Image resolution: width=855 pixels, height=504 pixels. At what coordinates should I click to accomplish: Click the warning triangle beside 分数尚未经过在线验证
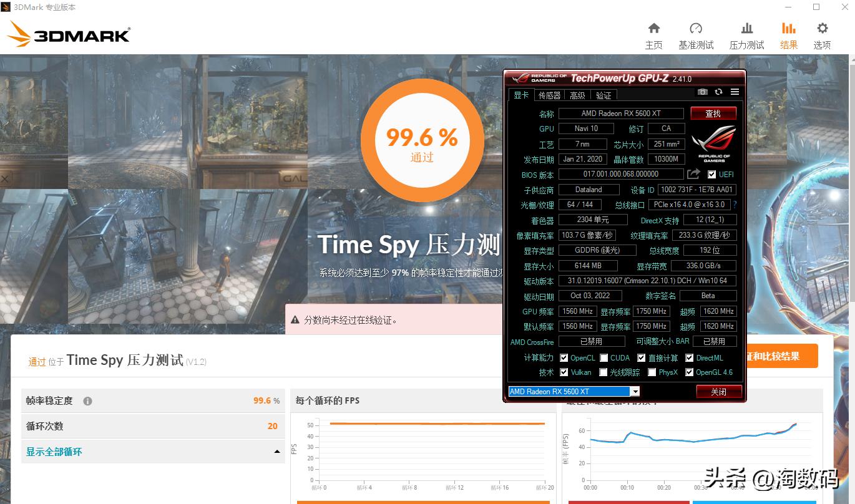pos(296,320)
